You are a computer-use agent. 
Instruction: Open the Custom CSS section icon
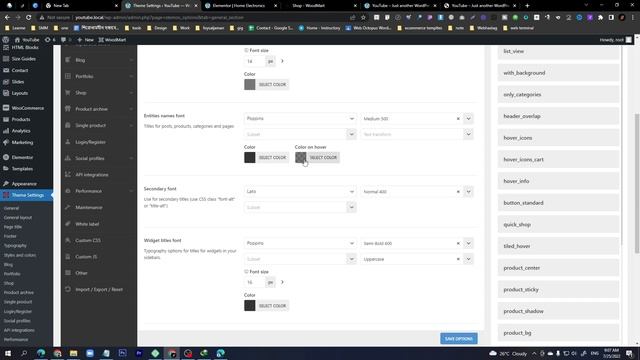68,240
